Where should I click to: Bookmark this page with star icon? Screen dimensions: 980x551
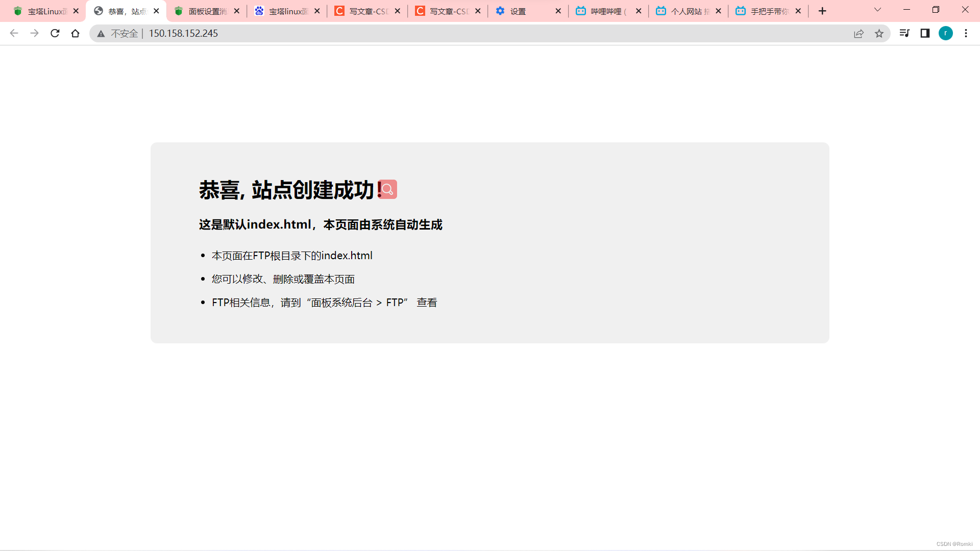(879, 33)
